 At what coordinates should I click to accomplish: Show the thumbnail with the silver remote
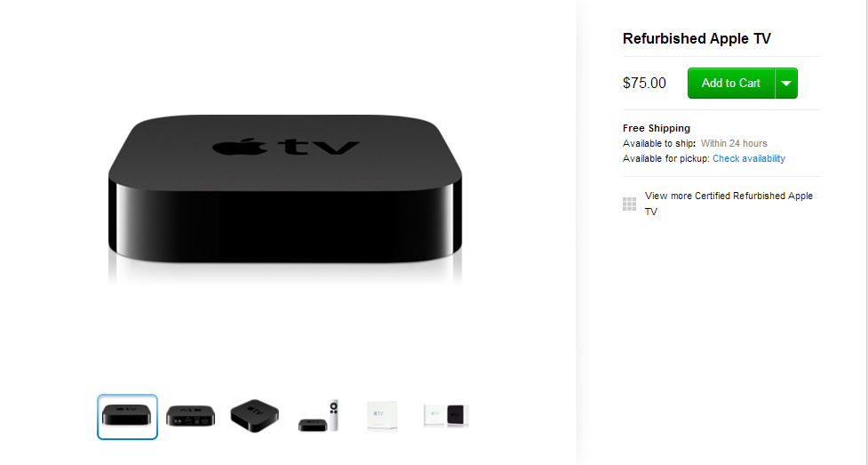coord(318,416)
